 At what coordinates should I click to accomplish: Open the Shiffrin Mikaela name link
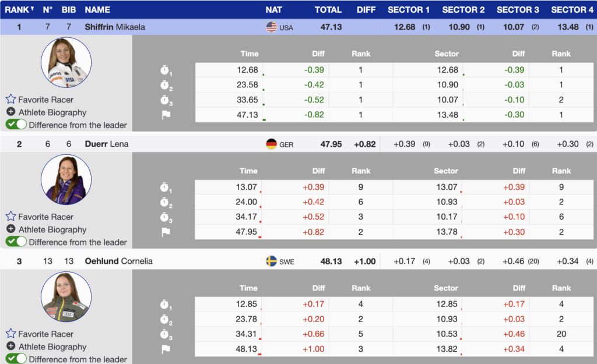[115, 27]
